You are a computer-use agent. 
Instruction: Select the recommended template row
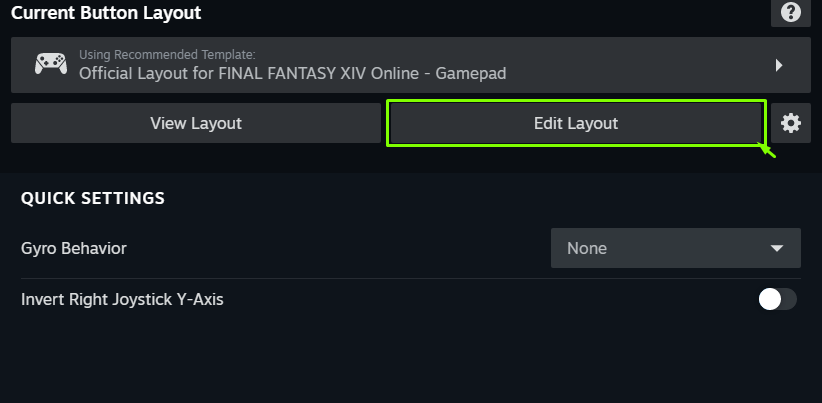(x=400, y=65)
